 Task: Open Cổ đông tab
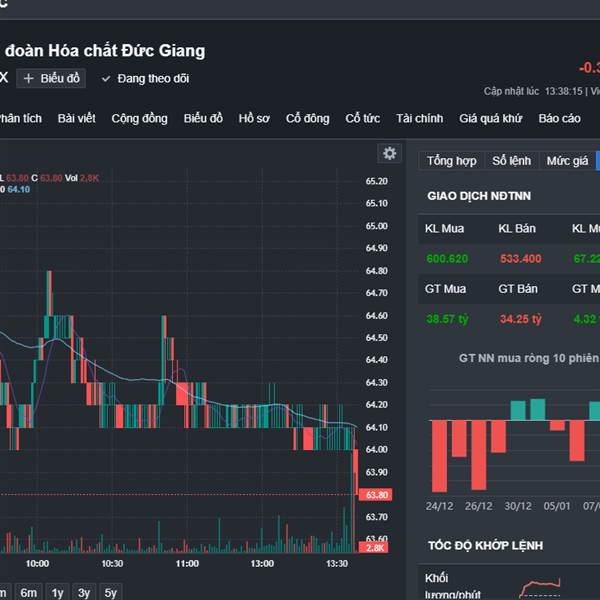point(307,118)
